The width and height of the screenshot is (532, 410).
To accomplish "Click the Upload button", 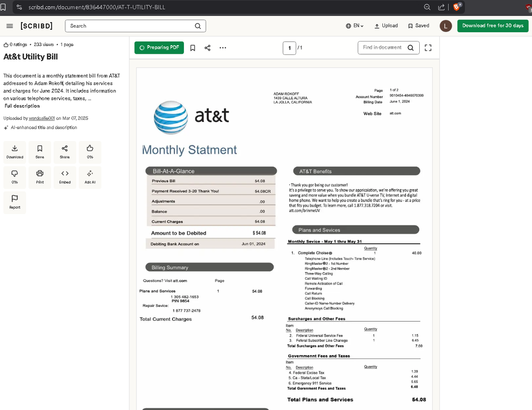I will click(386, 26).
